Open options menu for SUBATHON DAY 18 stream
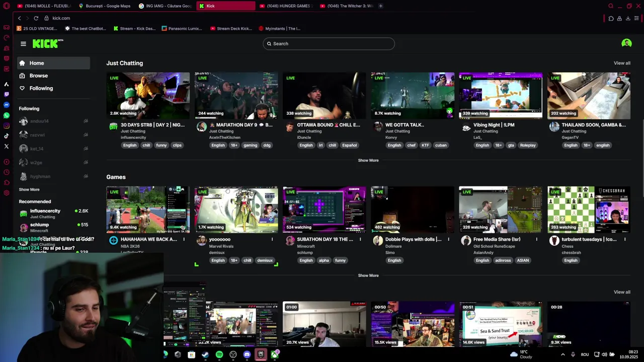Screen dimensions: 644x362 coord(360,239)
